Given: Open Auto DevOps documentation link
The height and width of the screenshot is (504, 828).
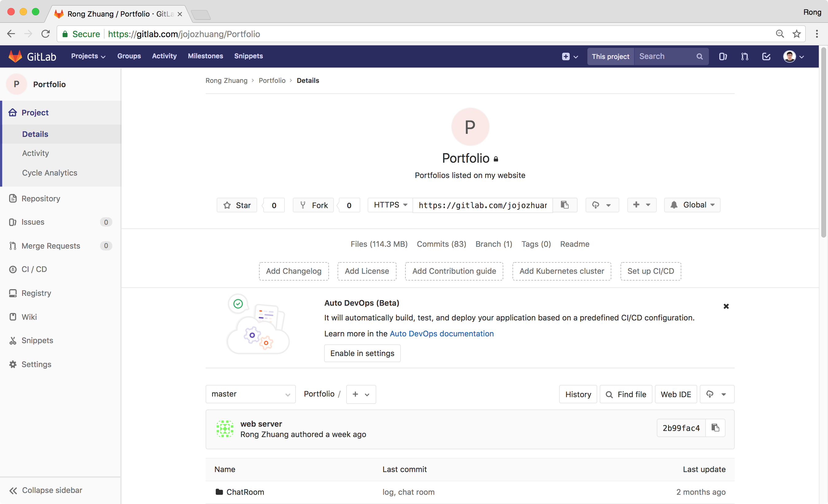Looking at the screenshot, I should (x=442, y=334).
